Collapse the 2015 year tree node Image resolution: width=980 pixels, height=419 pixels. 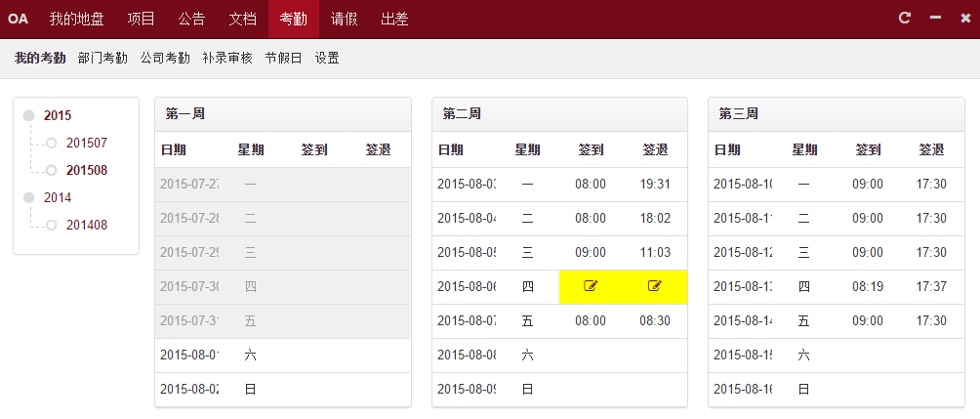29,115
